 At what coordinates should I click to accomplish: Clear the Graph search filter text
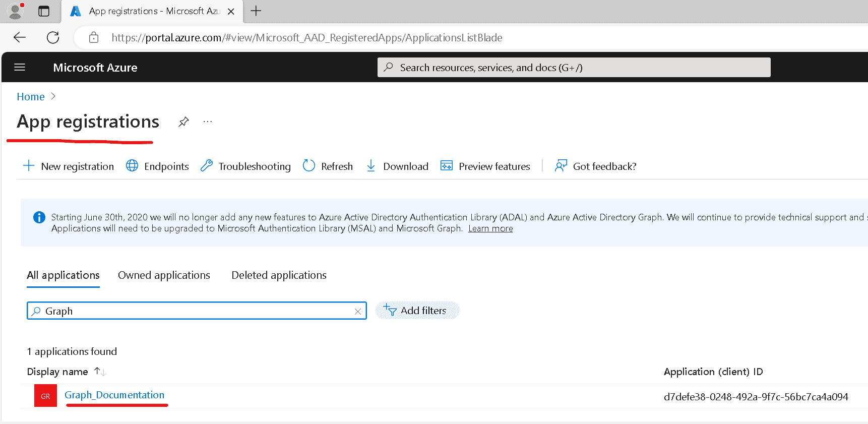357,312
